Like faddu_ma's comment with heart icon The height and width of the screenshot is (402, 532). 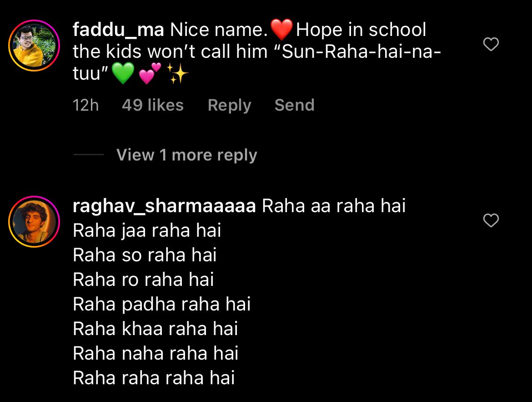(x=491, y=44)
